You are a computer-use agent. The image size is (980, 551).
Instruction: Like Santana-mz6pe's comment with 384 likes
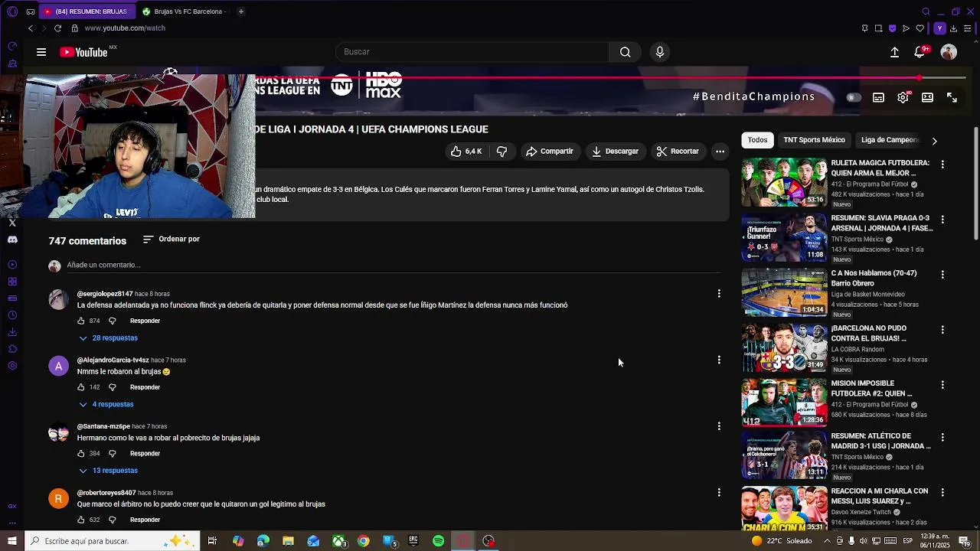81,454
